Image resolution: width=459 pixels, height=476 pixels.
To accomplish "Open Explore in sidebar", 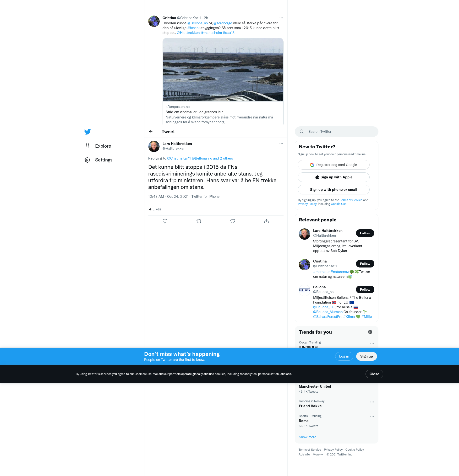I will [103, 146].
